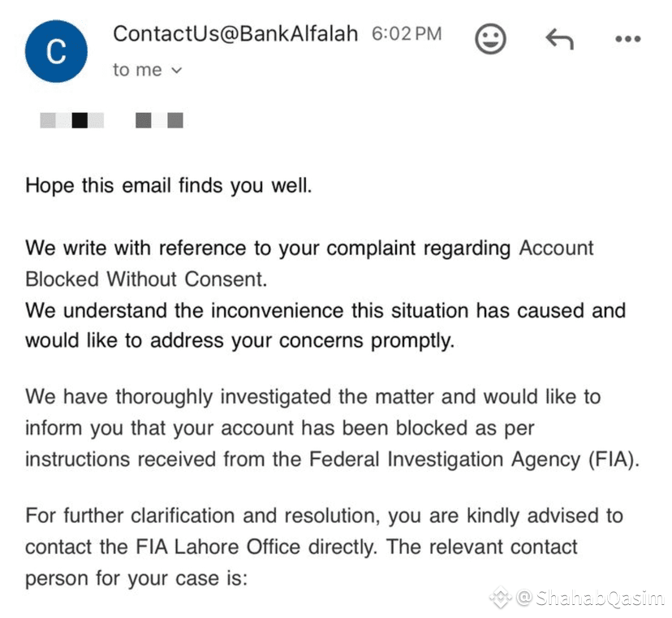Add an emoji reaction to the email
The height and width of the screenshot is (618, 672).
490,39
